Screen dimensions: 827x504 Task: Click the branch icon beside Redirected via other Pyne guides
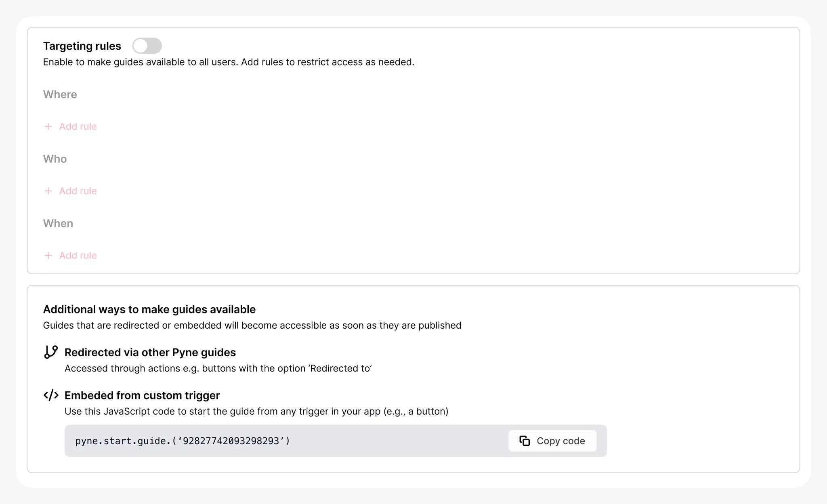point(51,352)
